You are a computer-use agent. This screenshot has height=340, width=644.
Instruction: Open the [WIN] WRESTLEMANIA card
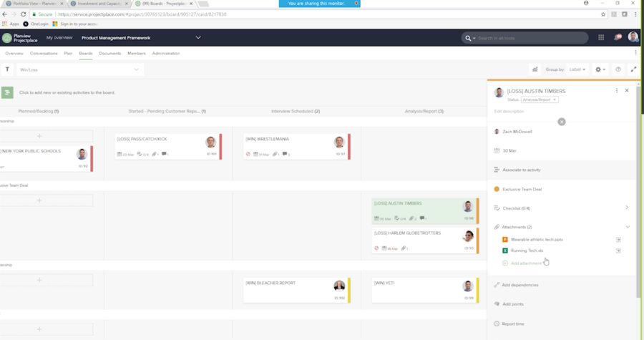click(296, 147)
